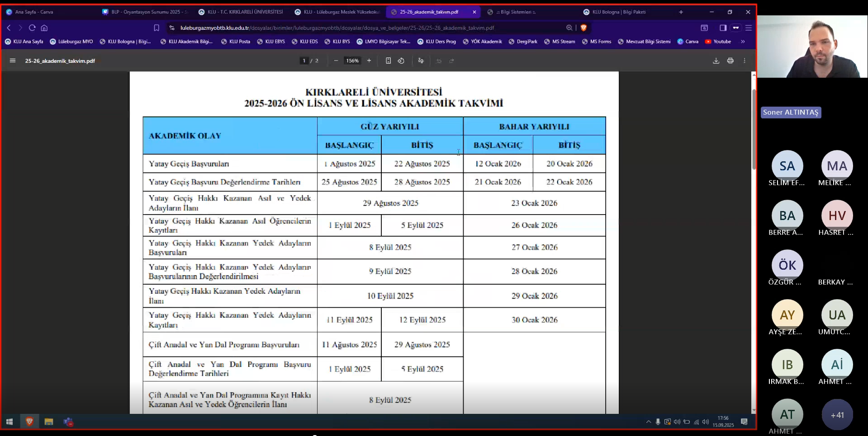Screen dimensions: 868x436
Task: Open PDF viewer more actions menu
Action: 745,61
